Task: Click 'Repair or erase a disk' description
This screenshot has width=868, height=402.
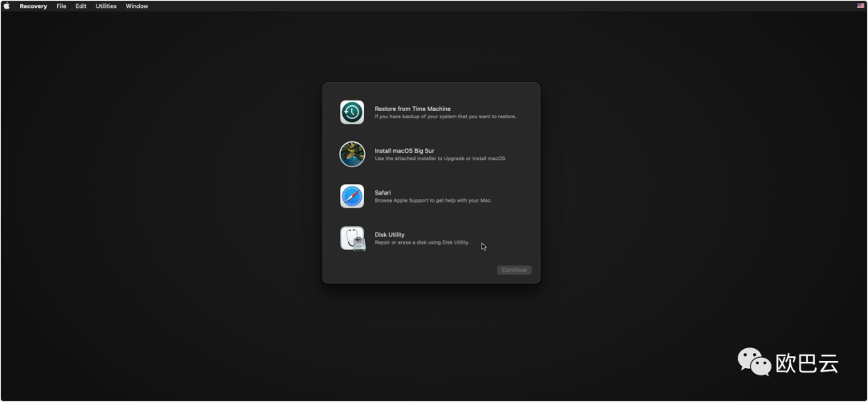Action: [422, 243]
